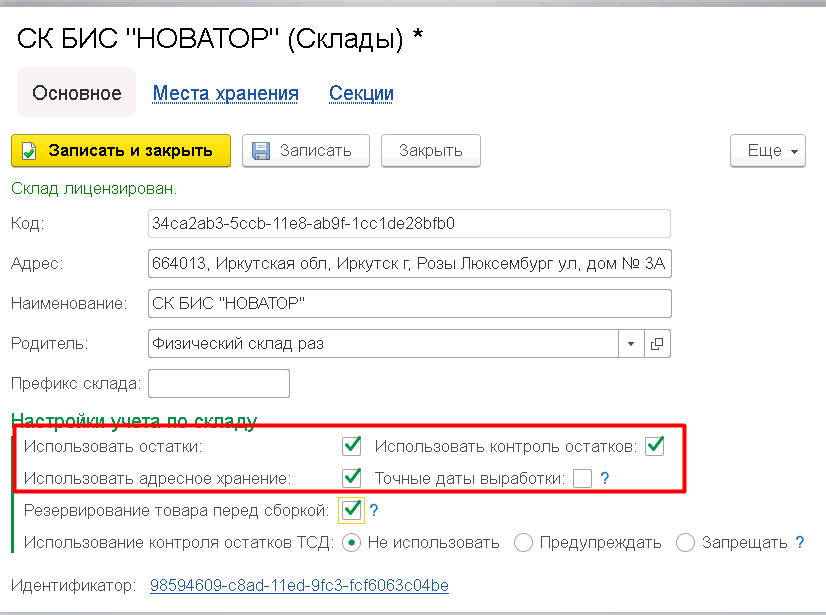
Task: Select Запрещать radio option
Action: 685,542
